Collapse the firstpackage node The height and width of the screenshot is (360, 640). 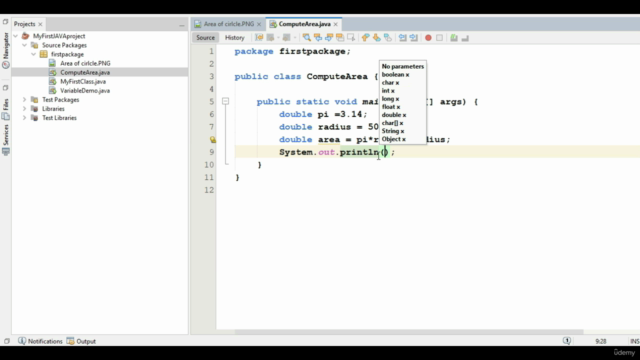coord(33,54)
